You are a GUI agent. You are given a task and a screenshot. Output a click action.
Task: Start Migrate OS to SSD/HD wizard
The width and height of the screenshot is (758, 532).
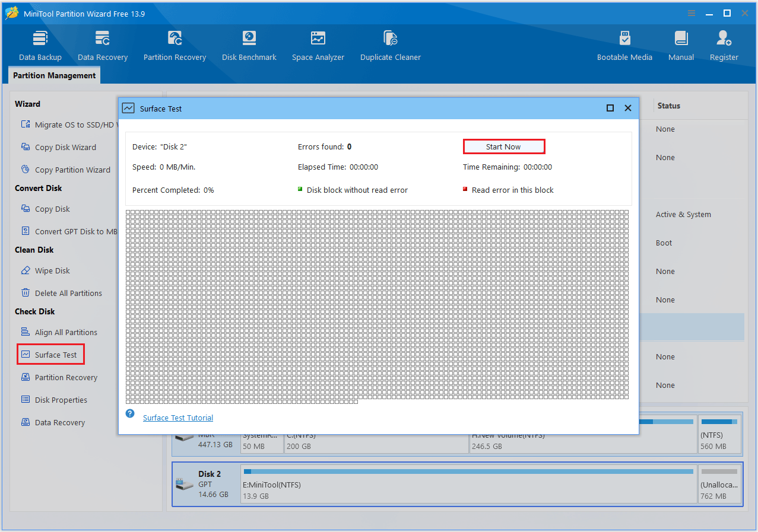(68, 125)
